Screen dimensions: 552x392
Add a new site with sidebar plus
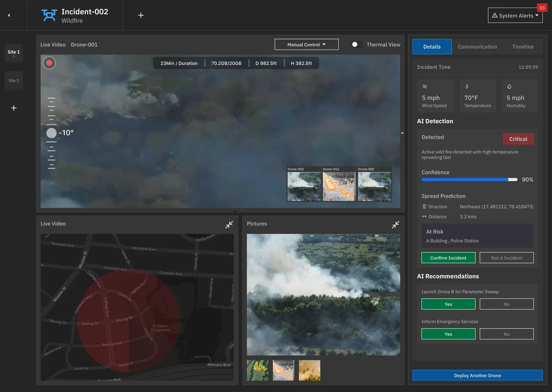(x=14, y=108)
